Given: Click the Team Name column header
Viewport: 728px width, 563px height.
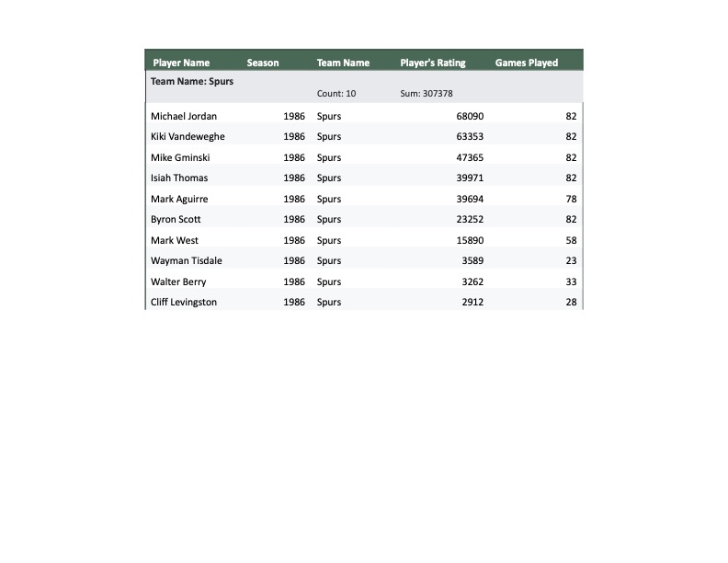Looking at the screenshot, I should coord(343,63).
